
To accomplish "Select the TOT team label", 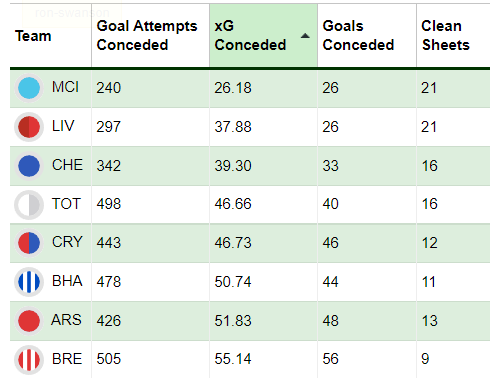I will tap(66, 204).
